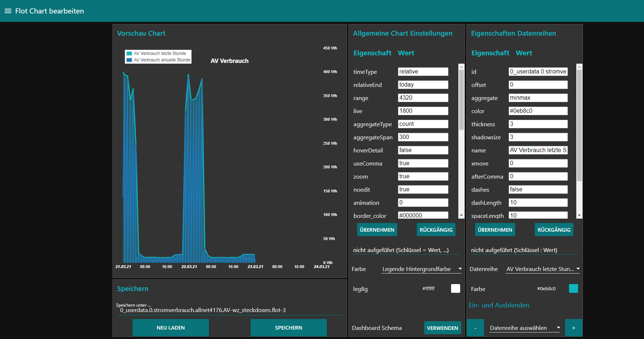This screenshot has width=644, height=339.
Task: Click the hoverDetail value field
Action: (x=423, y=150)
